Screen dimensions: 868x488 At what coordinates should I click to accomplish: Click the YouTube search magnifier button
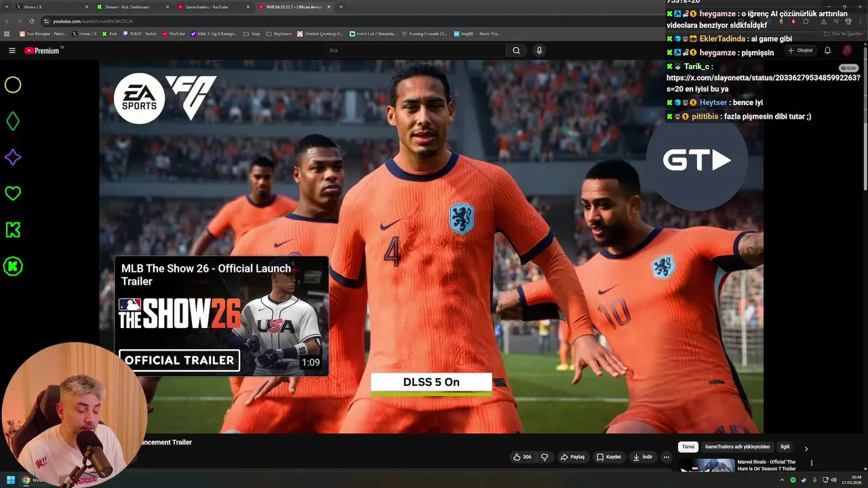(x=516, y=50)
